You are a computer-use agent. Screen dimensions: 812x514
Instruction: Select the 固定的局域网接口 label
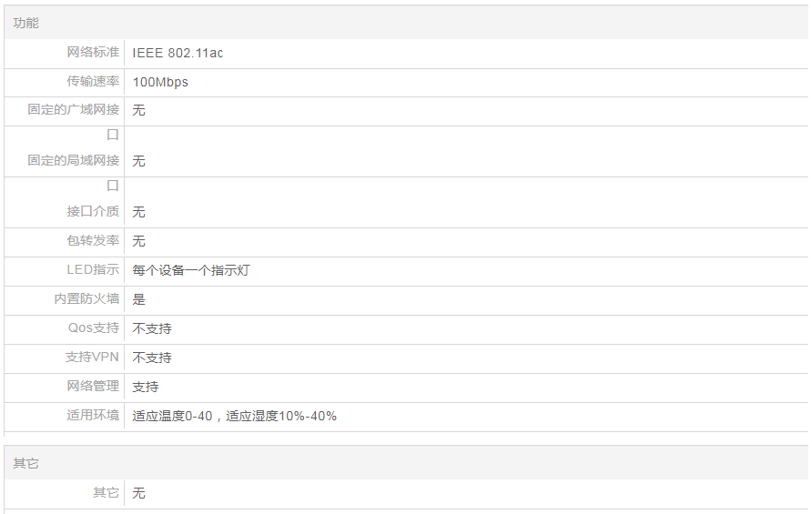click(74, 161)
